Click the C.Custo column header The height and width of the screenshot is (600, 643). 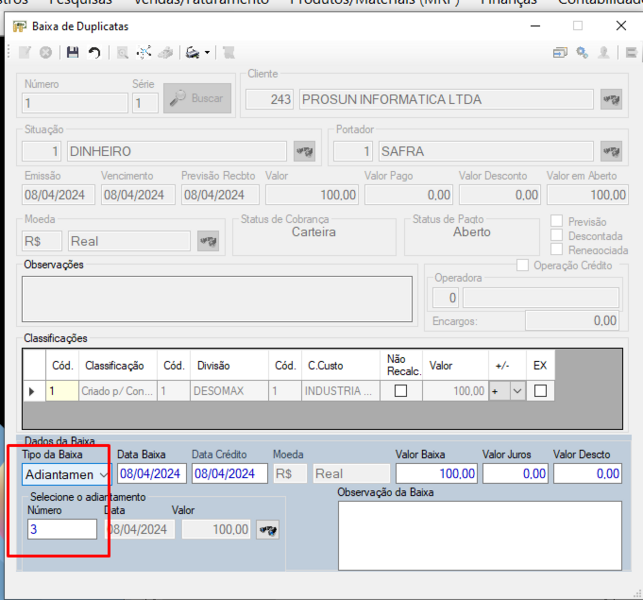click(x=340, y=365)
